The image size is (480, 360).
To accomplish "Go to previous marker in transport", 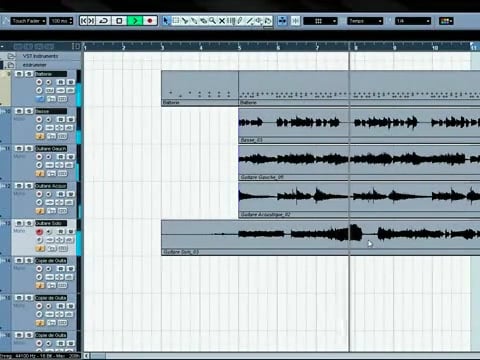I will [x=84, y=21].
